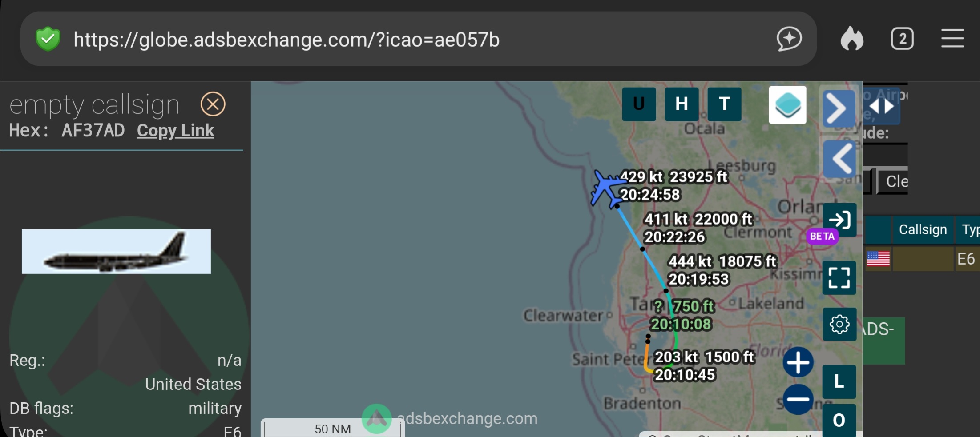Collapse the sidebar with left chevron
This screenshot has width=980, height=437.
[839, 159]
